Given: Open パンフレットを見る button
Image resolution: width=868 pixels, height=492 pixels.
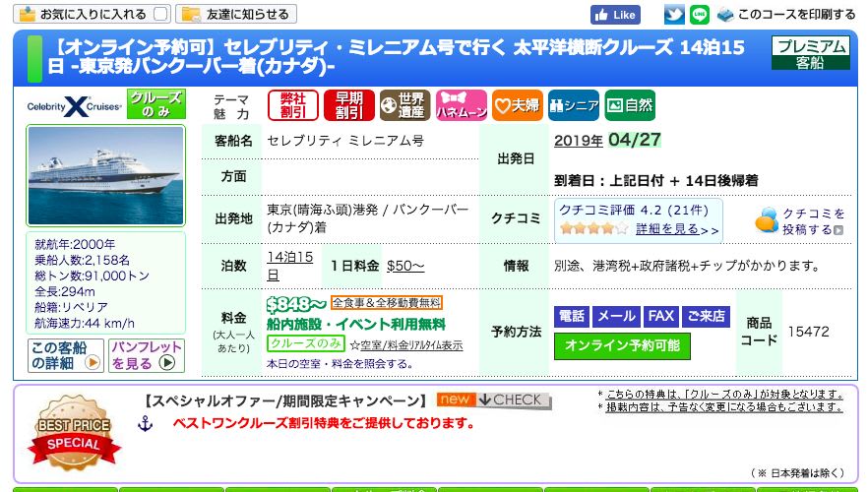Looking at the screenshot, I should pos(147,355).
